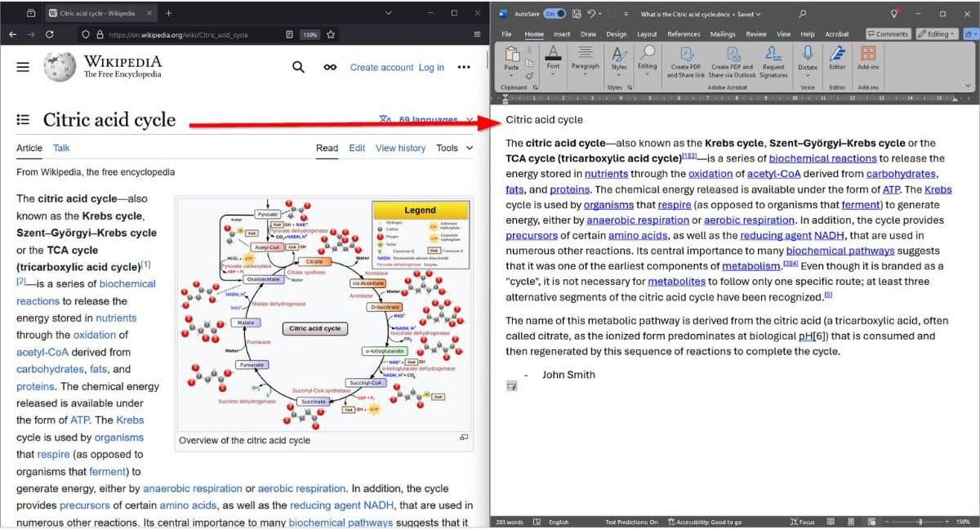Open the Wikipedia Talk tab
980x529 pixels.
[x=61, y=148]
